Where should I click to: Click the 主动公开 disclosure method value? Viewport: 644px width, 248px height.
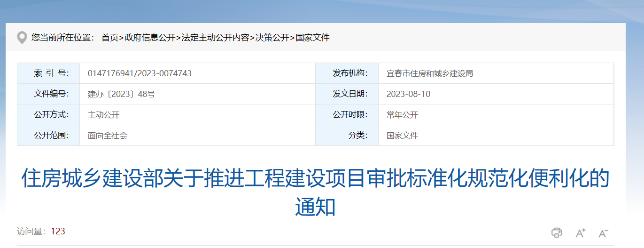point(104,115)
